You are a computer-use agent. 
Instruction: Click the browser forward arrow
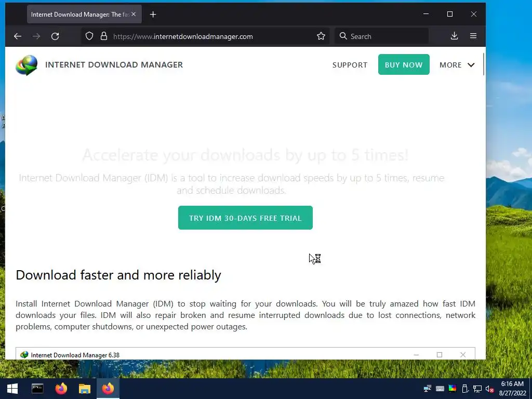[36, 36]
